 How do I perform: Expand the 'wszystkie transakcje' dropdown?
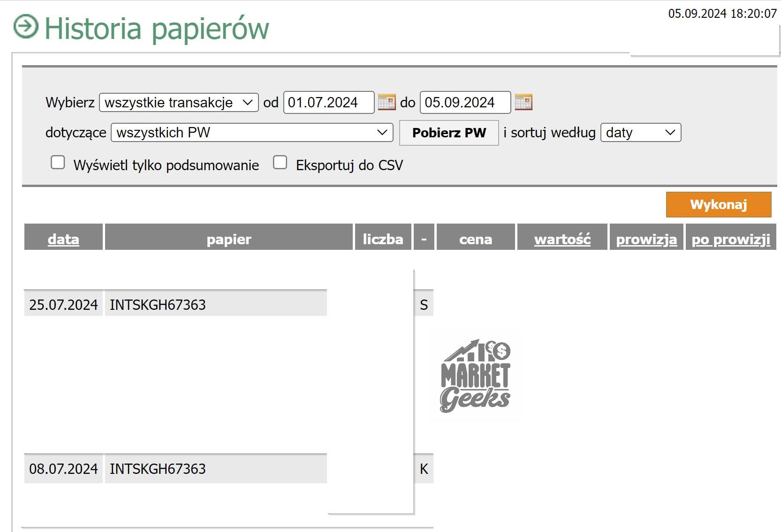[179, 103]
